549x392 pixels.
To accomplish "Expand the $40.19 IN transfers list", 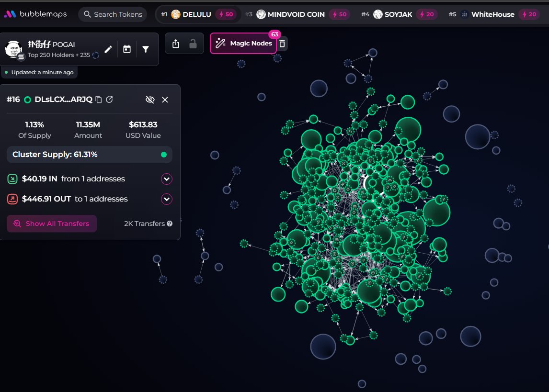I will coord(167,179).
